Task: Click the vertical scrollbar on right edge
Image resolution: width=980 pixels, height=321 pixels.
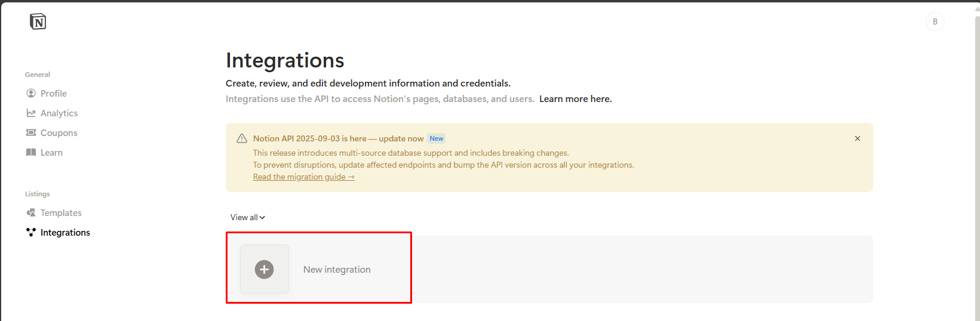Action: [x=977, y=167]
